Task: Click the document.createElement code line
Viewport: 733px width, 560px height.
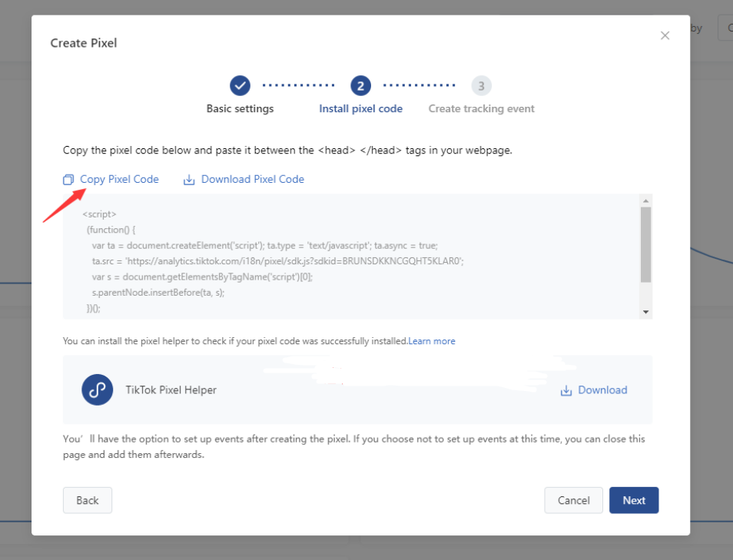Action: click(x=264, y=245)
